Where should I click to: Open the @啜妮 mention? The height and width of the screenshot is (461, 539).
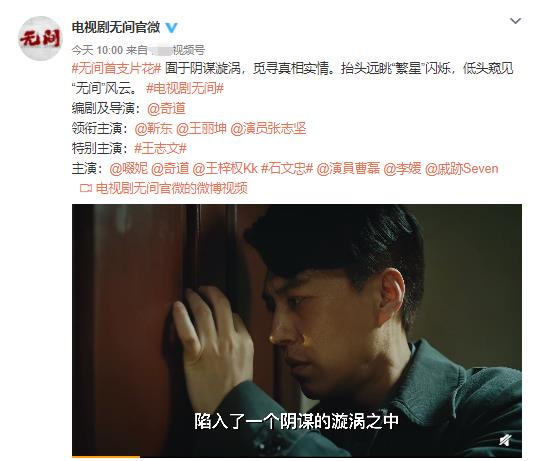tap(129, 168)
